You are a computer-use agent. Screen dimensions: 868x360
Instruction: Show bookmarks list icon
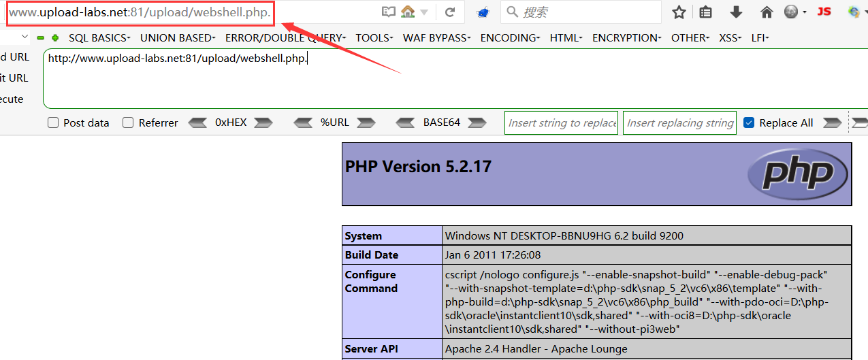click(x=706, y=12)
